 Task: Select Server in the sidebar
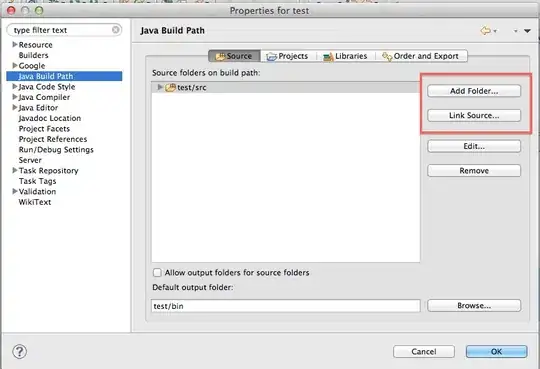(30, 160)
